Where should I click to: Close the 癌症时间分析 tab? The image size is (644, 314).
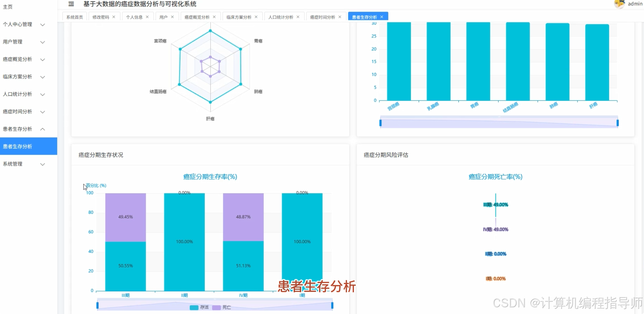(x=340, y=17)
